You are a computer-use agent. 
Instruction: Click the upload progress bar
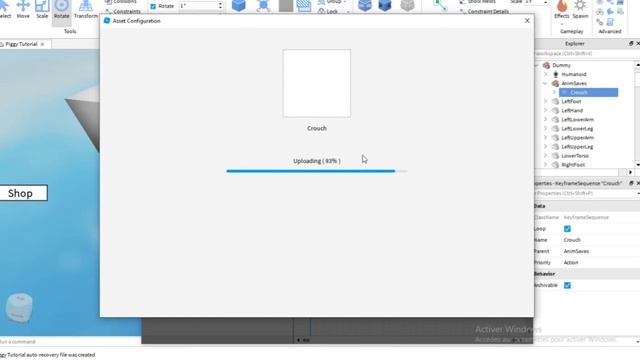[x=317, y=171]
